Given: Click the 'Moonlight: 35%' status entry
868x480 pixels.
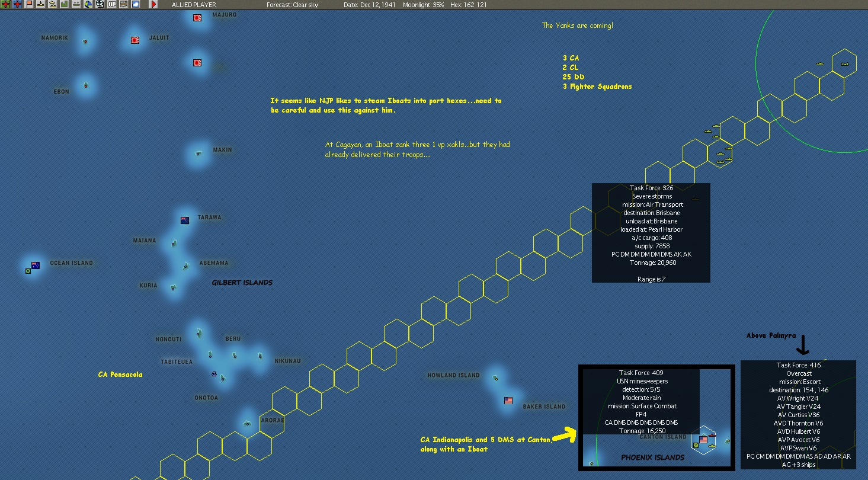Looking at the screenshot, I should click(423, 5).
